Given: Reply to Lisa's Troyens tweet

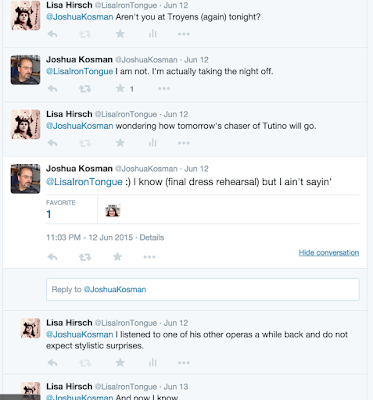Looking at the screenshot, I should tap(52, 34).
